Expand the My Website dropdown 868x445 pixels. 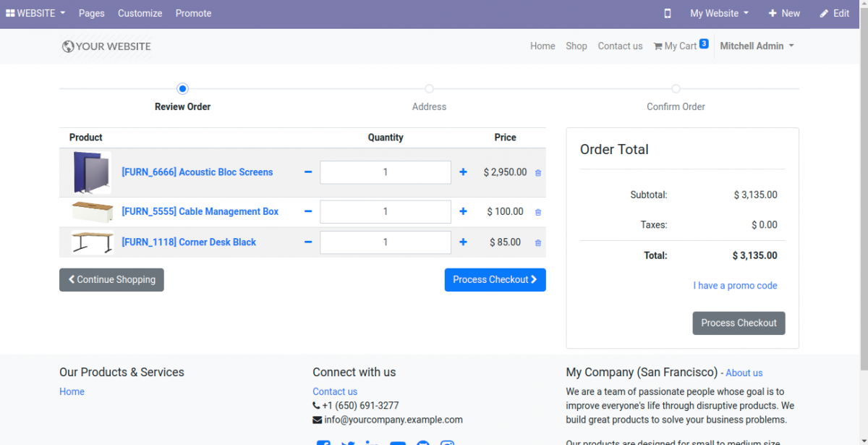coord(718,13)
